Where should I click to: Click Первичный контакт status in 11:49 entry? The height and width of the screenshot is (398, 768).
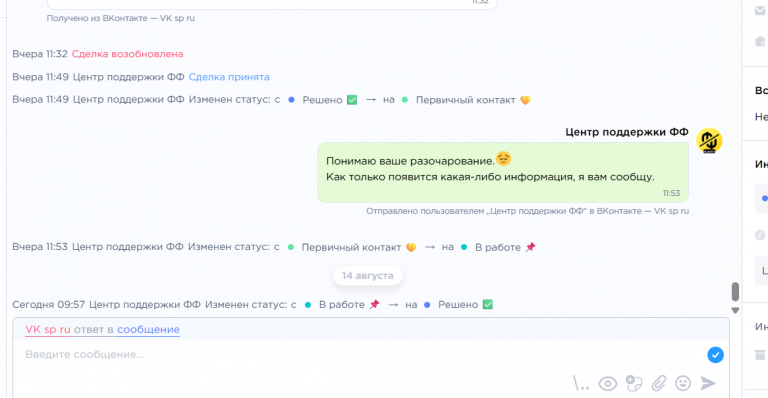coord(466,100)
